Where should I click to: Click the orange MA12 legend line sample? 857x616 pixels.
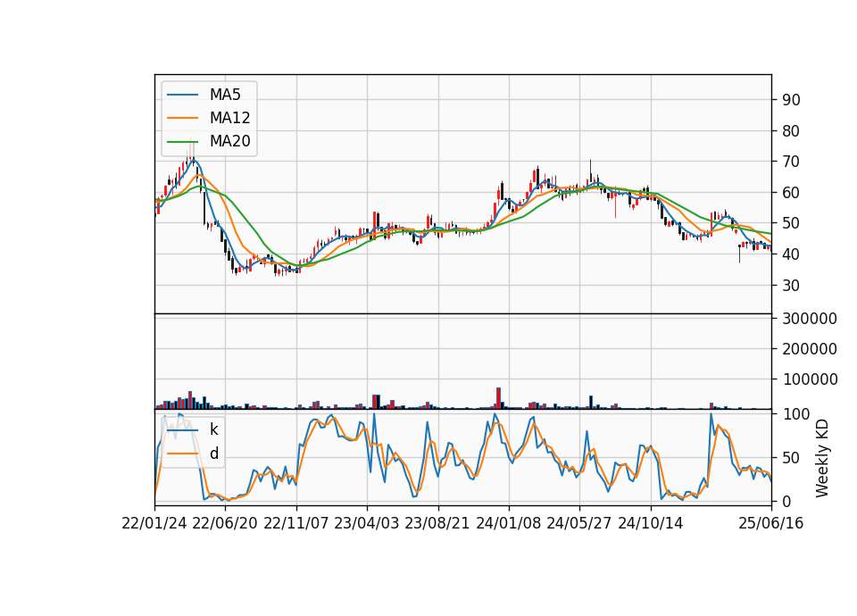pyautogui.click(x=182, y=118)
